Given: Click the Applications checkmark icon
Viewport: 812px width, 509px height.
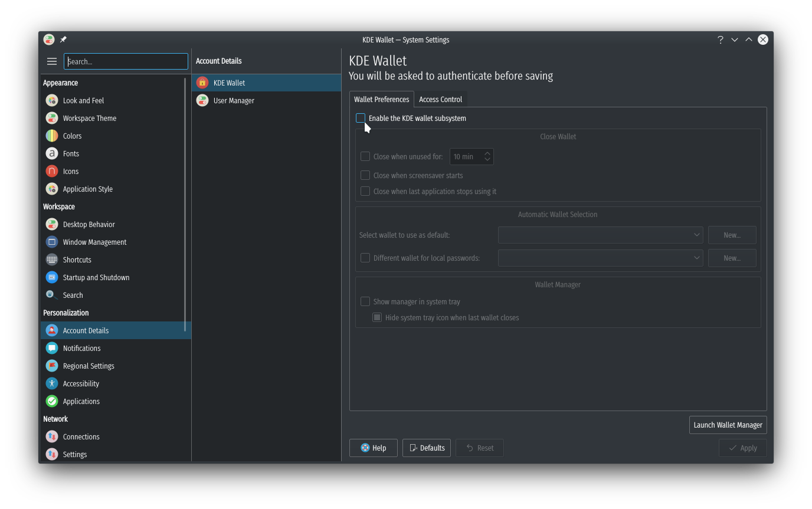Looking at the screenshot, I should click(x=52, y=401).
